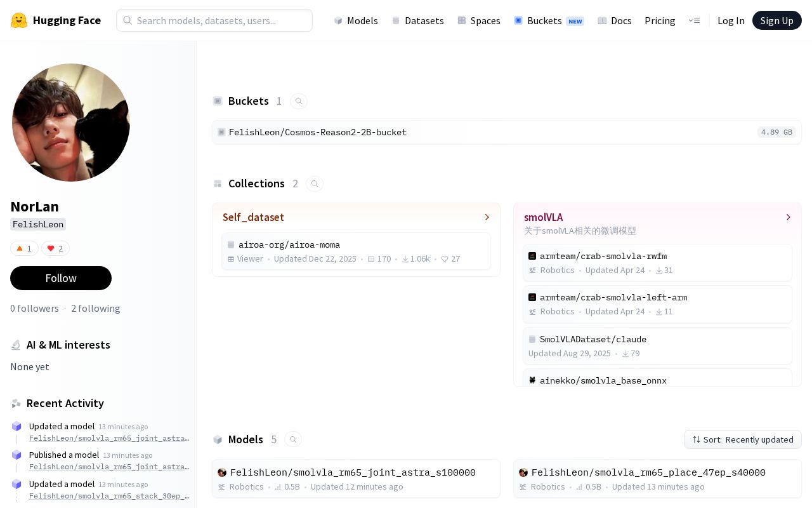Click the Datasets icon in the nav bar

pyautogui.click(x=396, y=20)
